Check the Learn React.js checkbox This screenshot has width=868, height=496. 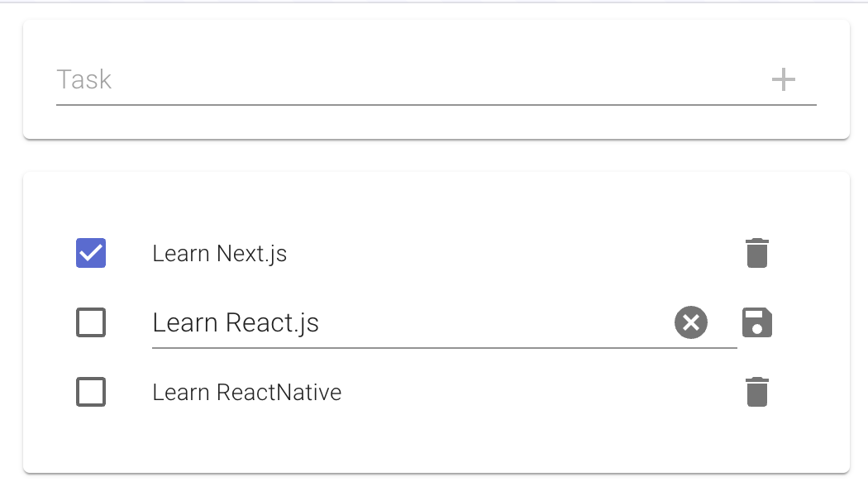pyautogui.click(x=91, y=322)
